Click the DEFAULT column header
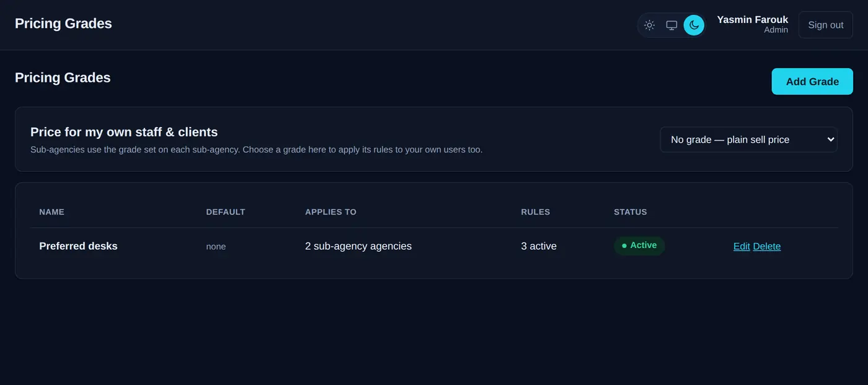This screenshot has width=868, height=385. tap(226, 212)
